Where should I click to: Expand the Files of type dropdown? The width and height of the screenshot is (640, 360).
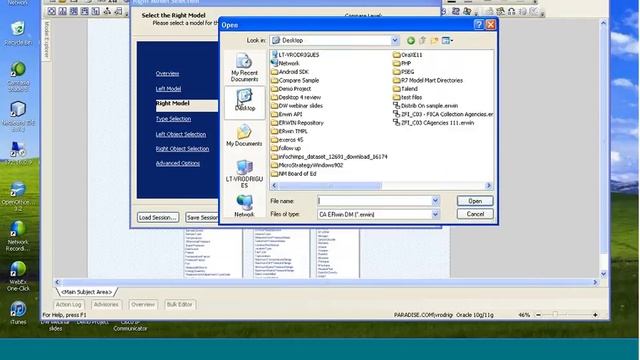pos(435,214)
